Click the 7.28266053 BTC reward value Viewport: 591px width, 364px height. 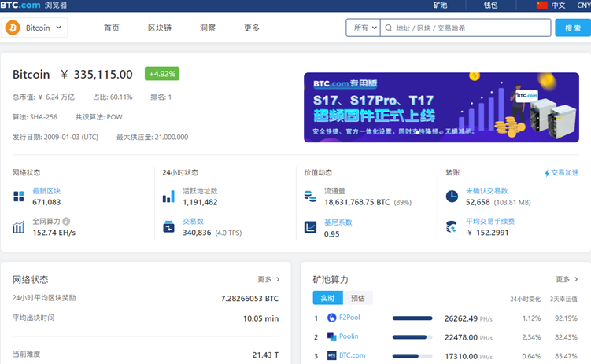(249, 299)
